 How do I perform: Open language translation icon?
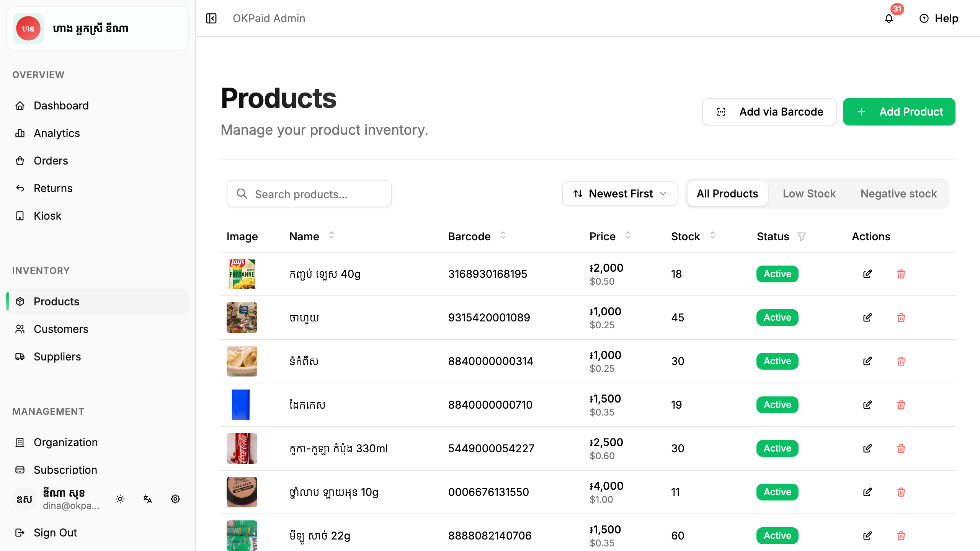[x=148, y=499]
